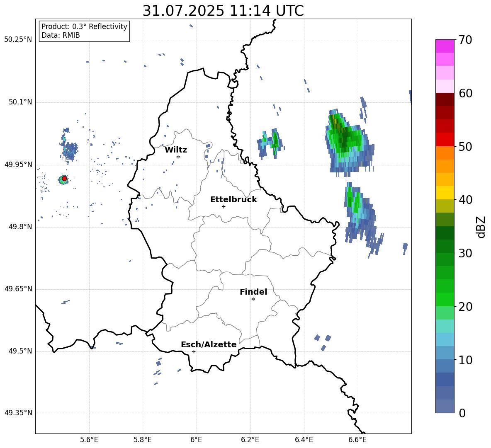
Task: Click the colorbar tick label 40
Action: tap(465, 200)
